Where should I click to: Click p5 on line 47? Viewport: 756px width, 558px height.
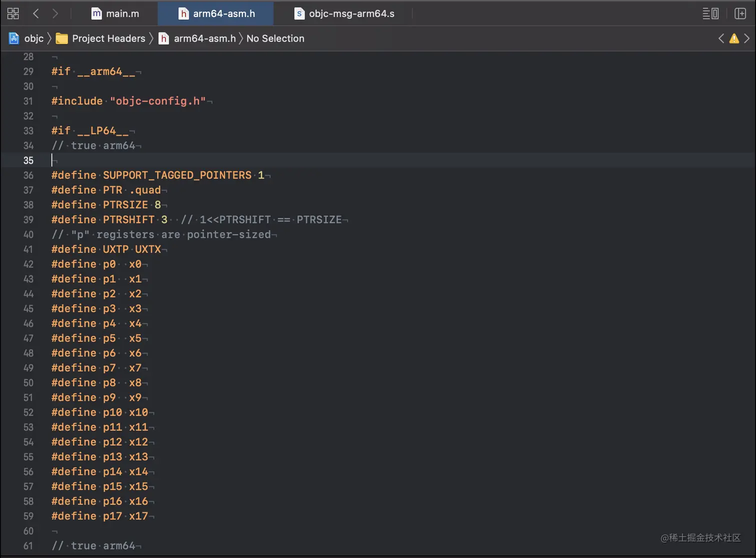109,338
